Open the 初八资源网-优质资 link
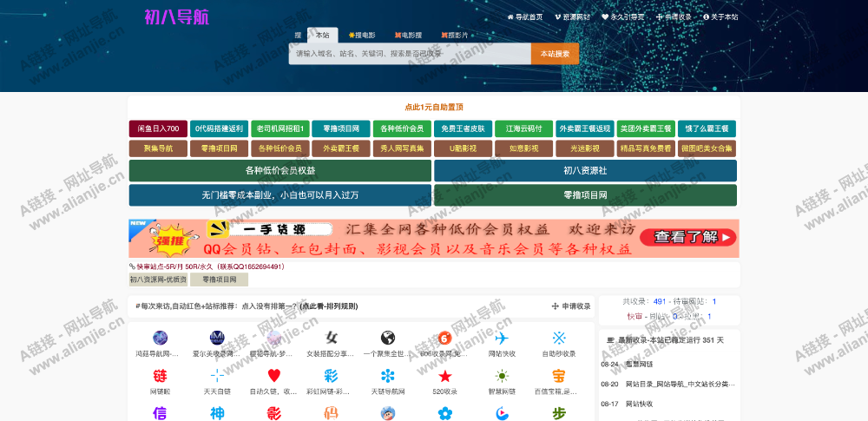868x421 pixels. pyautogui.click(x=158, y=280)
